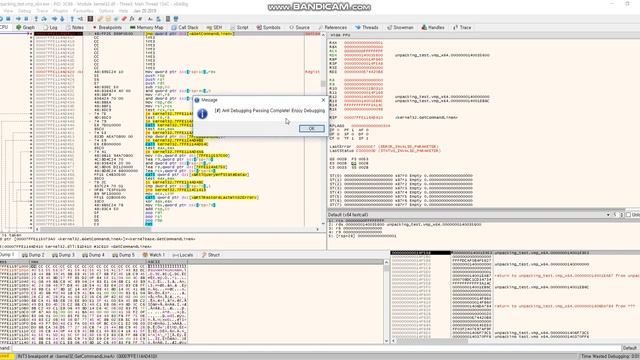Click the Execute Till Return toolbar icon

pos(72,19)
